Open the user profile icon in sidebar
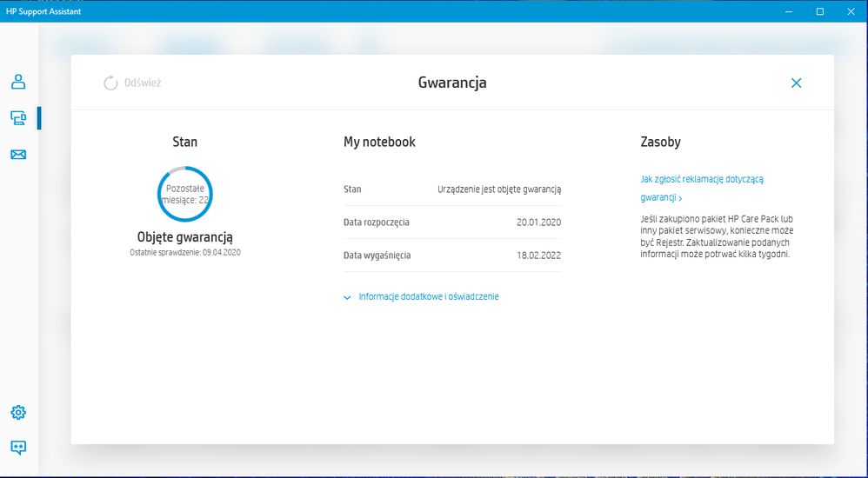Viewport: 868px width, 478px height. point(18,83)
